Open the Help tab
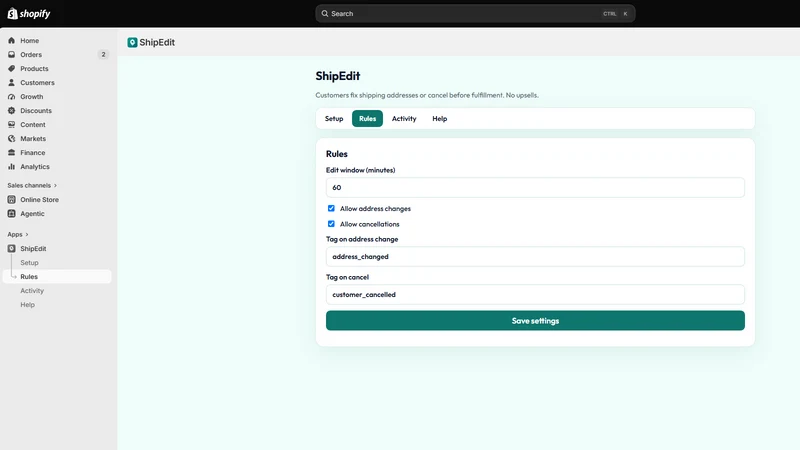This screenshot has width=800, height=450. [440, 118]
